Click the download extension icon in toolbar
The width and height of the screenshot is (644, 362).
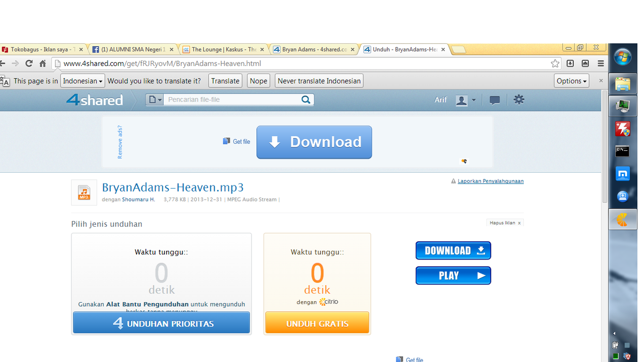(570, 63)
